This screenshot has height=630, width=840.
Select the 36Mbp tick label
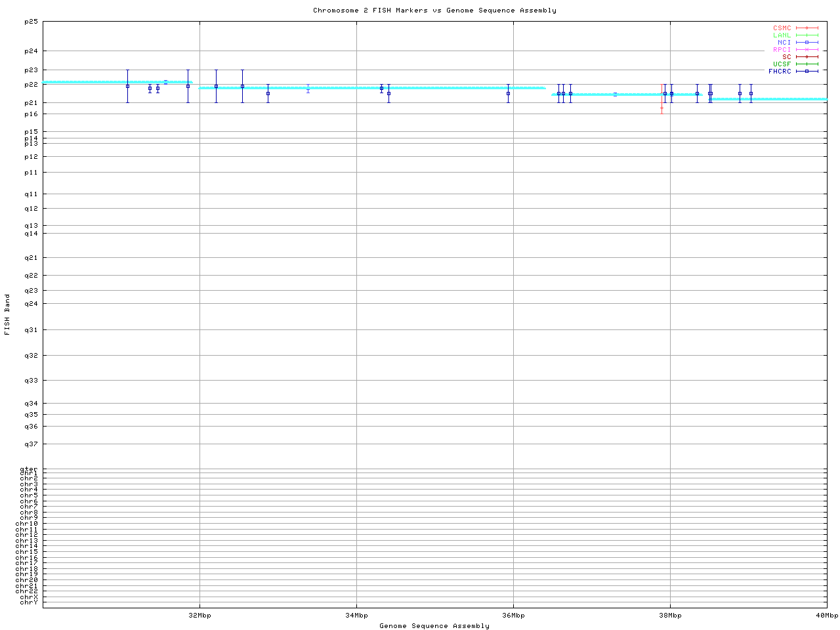[x=513, y=616]
